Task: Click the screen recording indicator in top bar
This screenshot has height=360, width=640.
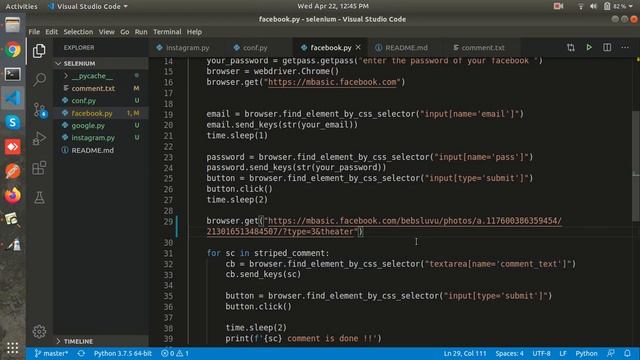Action: tap(558, 6)
